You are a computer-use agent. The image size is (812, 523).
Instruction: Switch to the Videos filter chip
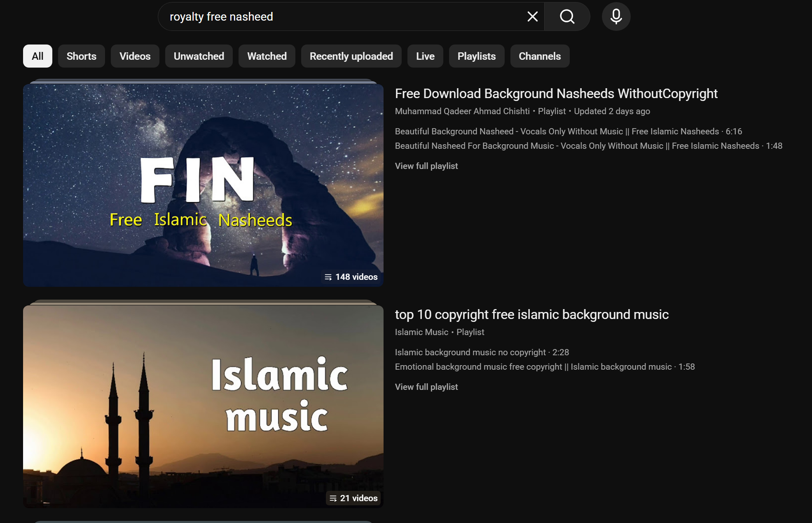[135, 56]
